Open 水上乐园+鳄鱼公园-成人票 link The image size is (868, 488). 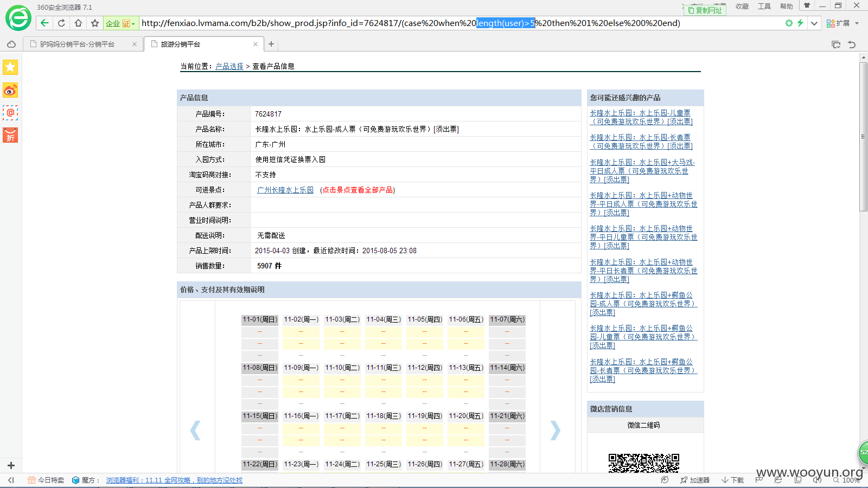pyautogui.click(x=643, y=304)
